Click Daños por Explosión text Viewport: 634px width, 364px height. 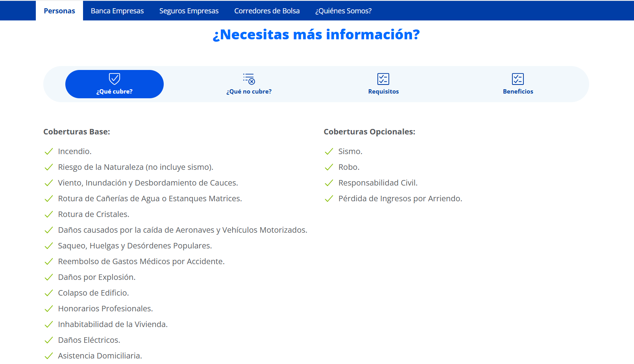tap(97, 277)
